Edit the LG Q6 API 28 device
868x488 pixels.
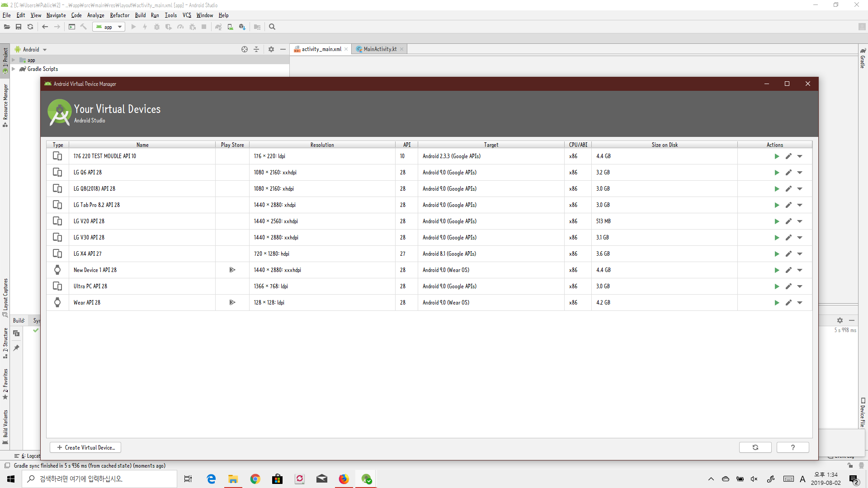788,173
